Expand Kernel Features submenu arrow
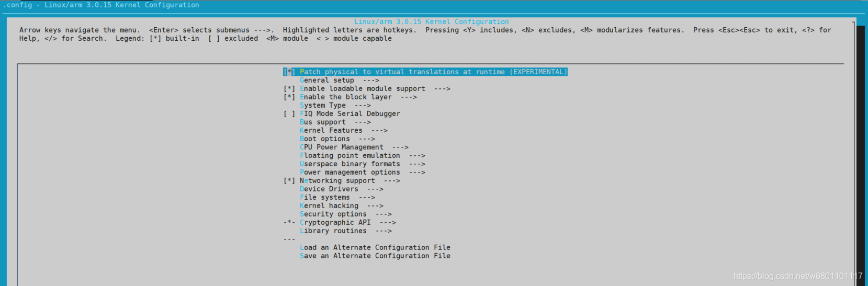 tap(379, 130)
